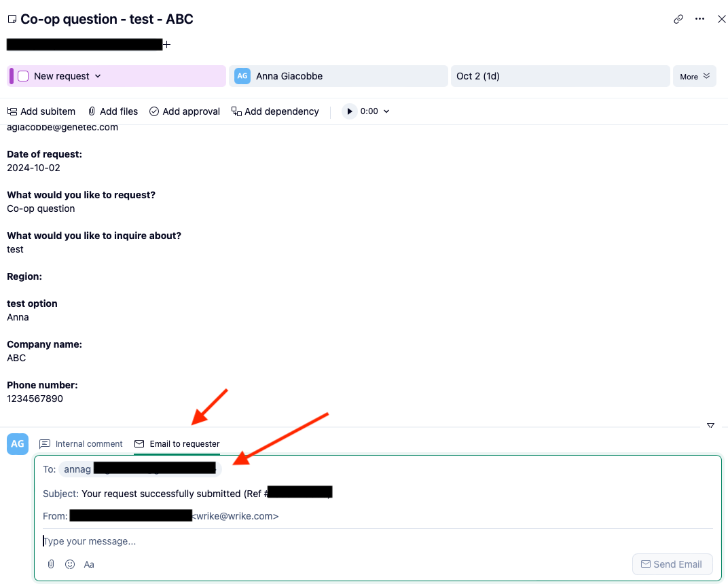
Task: Collapse the comment panel triangle toggle
Action: coord(710,425)
